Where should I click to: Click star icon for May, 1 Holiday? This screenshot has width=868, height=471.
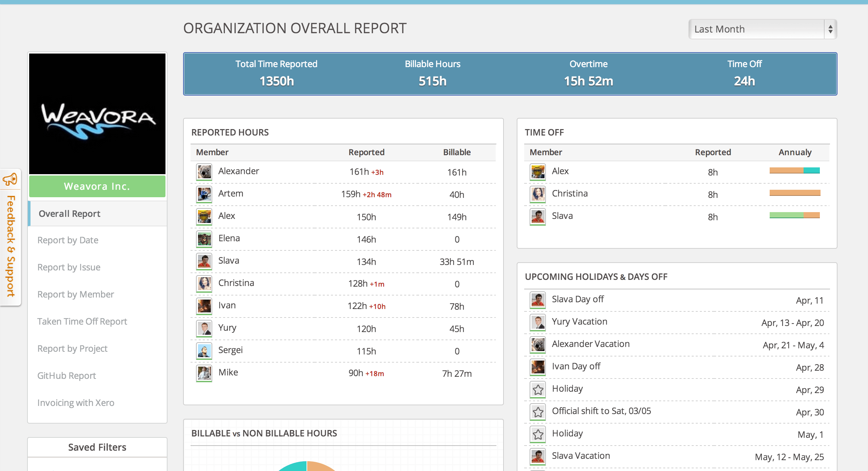[538, 434]
